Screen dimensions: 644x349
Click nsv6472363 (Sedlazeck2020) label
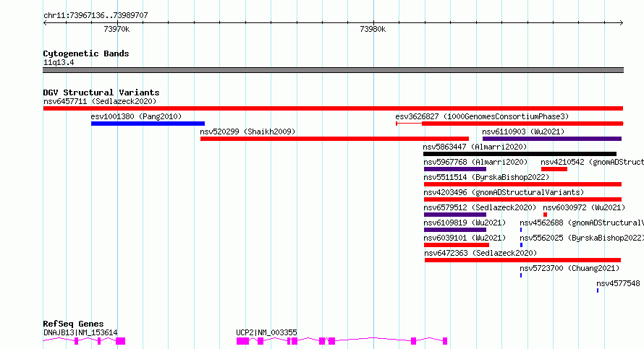click(x=480, y=253)
